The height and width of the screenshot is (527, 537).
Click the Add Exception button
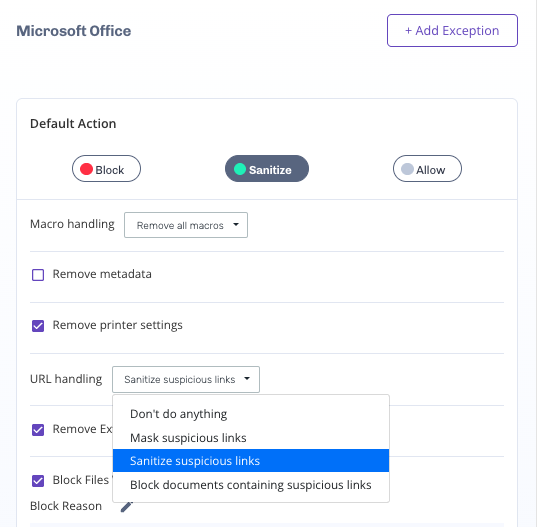tap(452, 30)
